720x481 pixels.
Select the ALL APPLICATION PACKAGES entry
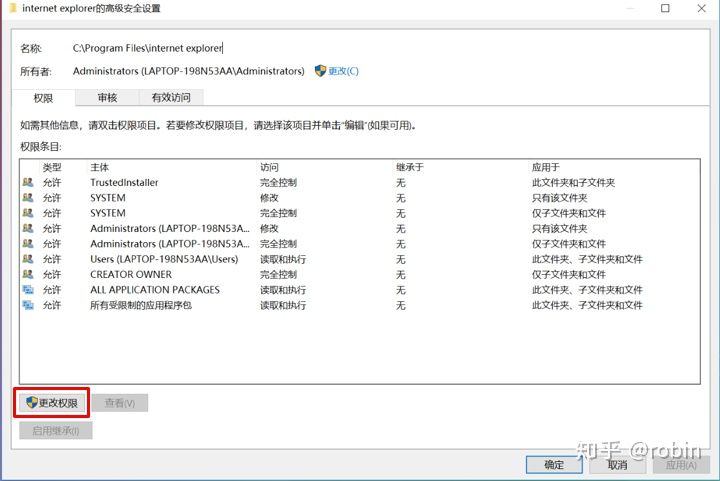(x=360, y=290)
